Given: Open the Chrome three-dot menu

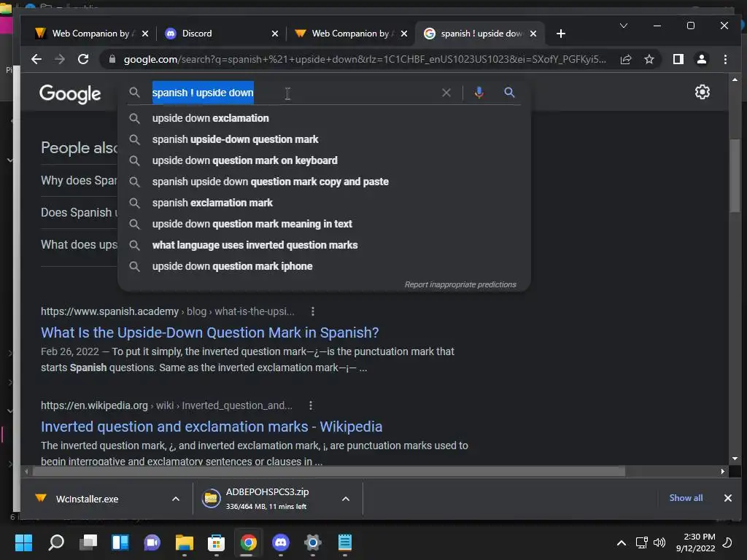Looking at the screenshot, I should pos(725,59).
